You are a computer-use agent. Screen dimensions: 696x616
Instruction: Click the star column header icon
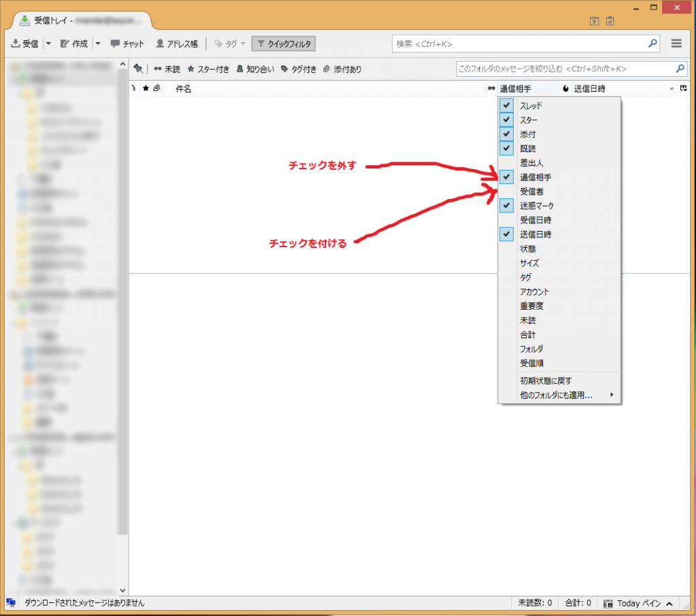pyautogui.click(x=145, y=88)
